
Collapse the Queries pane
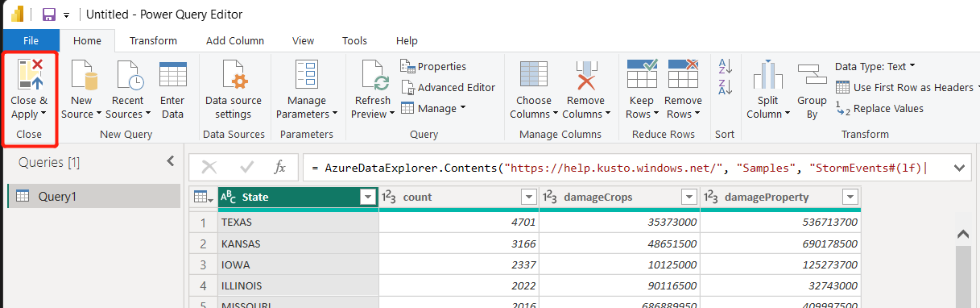click(170, 161)
